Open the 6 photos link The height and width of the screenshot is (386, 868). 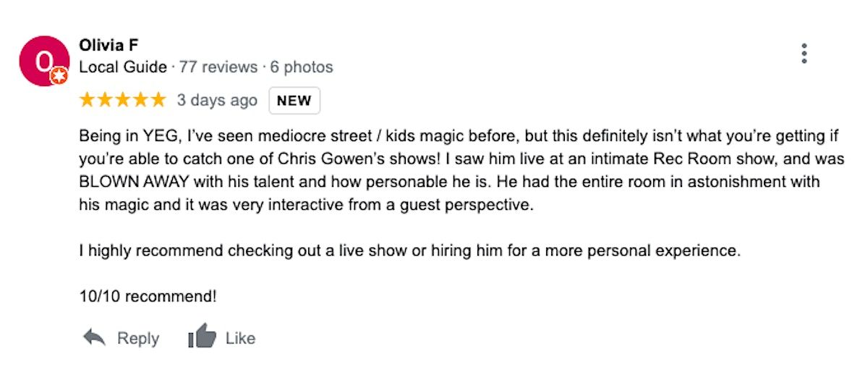pos(302,67)
